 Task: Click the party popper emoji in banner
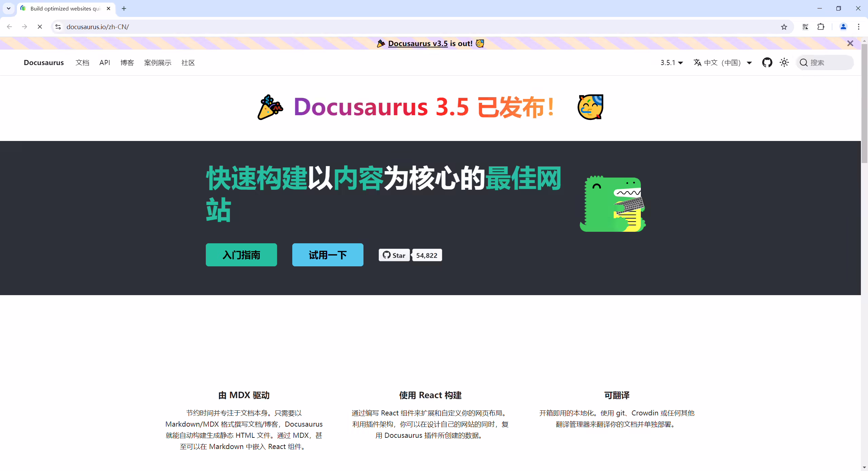[x=381, y=43]
